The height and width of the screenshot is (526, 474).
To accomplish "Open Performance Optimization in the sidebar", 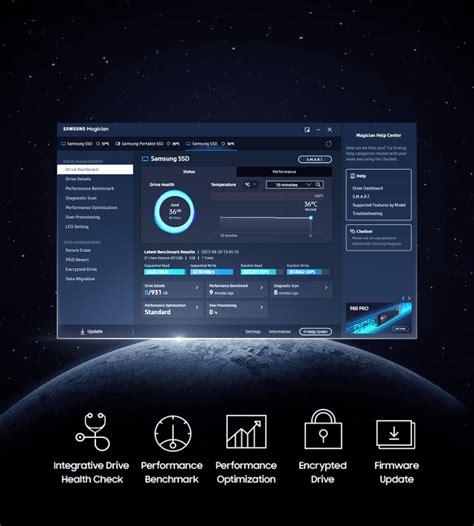I will 91,208.
